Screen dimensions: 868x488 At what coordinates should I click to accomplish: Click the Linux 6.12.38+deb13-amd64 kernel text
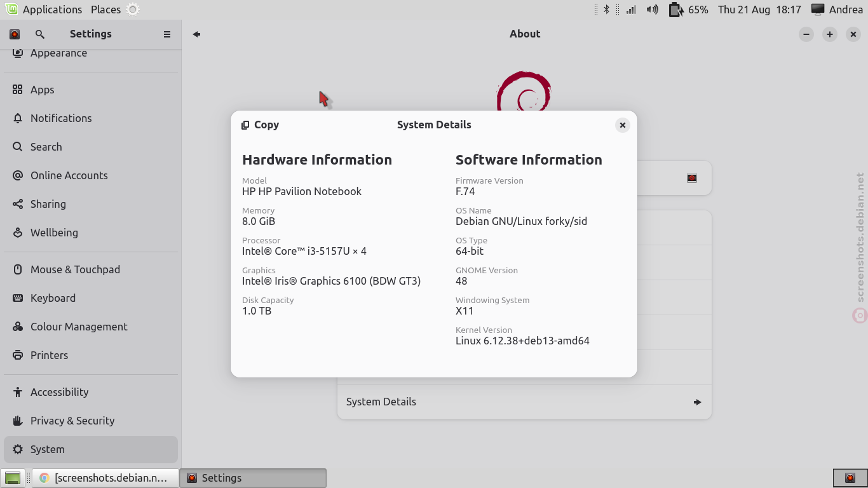click(522, 341)
